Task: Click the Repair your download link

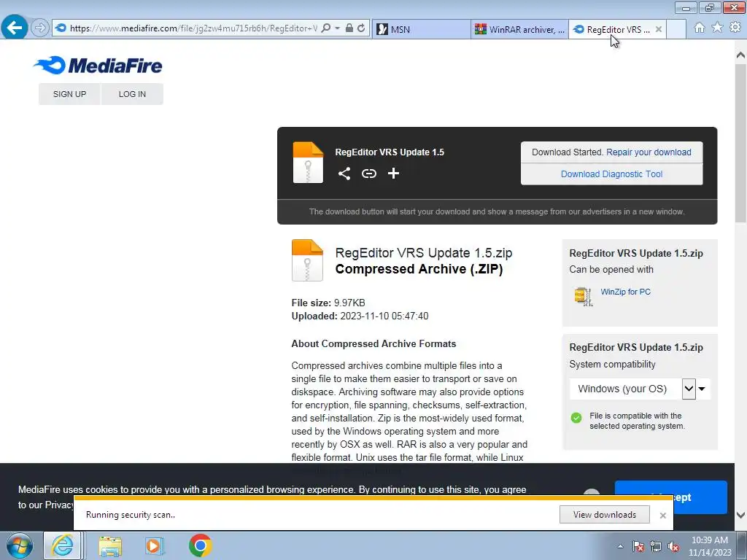Action: 649,152
